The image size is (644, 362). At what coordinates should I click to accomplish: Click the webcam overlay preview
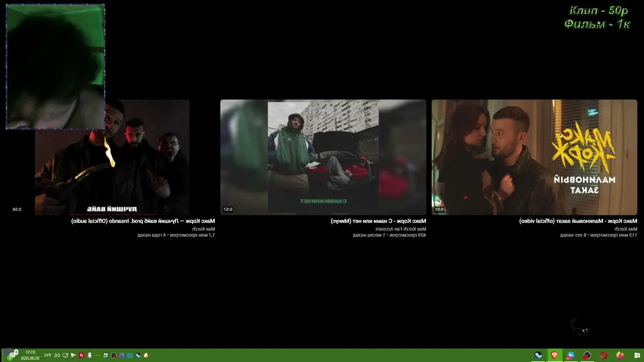click(55, 67)
